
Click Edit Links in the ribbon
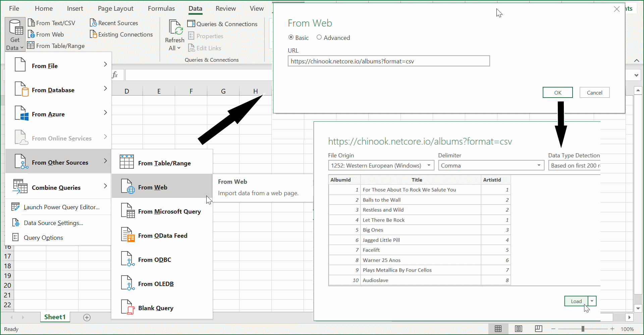point(205,48)
